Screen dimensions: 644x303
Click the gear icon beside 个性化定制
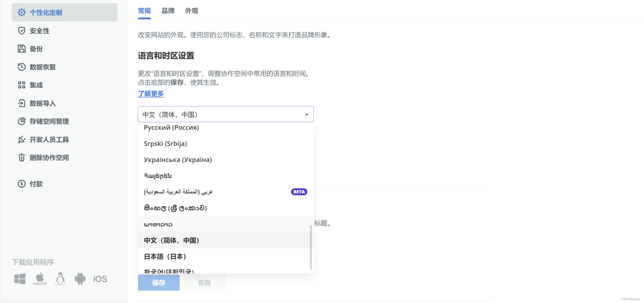click(x=21, y=12)
